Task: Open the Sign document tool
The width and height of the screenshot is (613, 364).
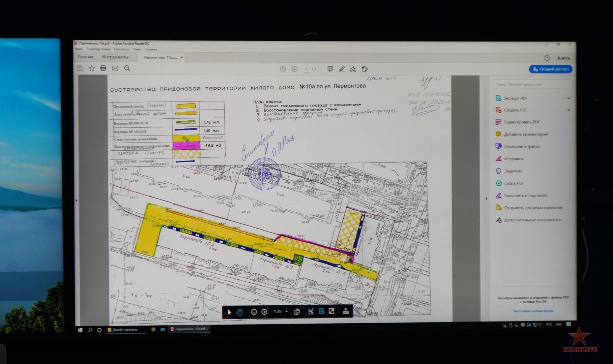Action: 353,69
